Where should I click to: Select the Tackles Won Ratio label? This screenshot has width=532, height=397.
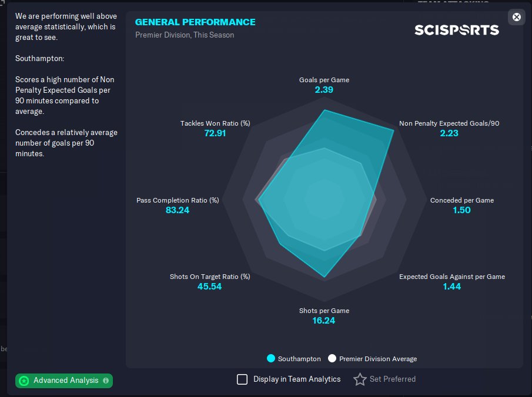[x=215, y=123]
